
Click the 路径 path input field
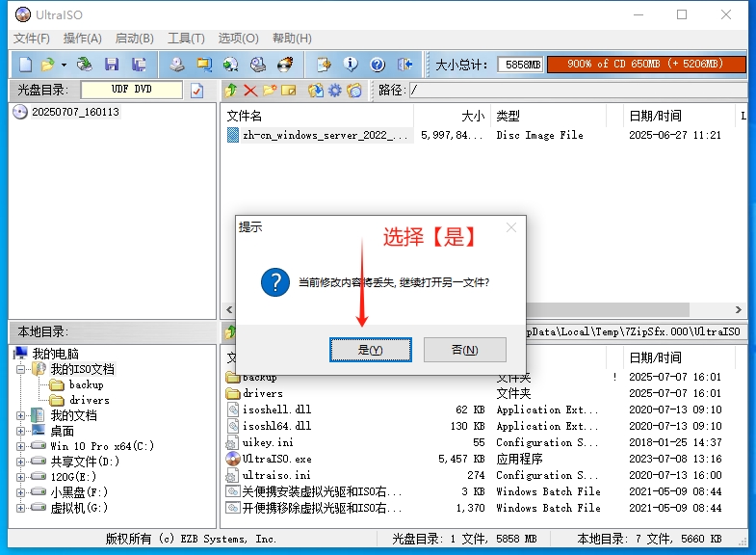576,91
